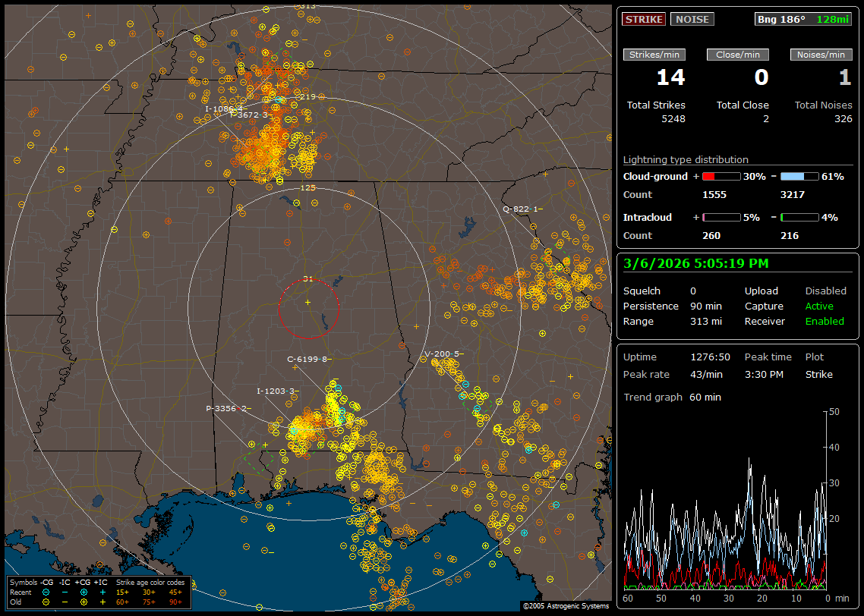Click the green date and time display
The width and height of the screenshot is (864, 616).
point(696,263)
